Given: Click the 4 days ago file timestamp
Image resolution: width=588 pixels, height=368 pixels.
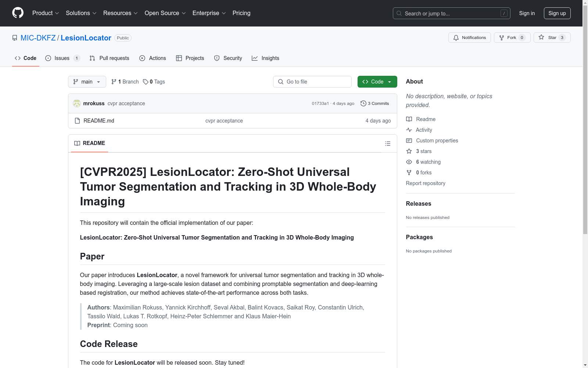Looking at the screenshot, I should (x=378, y=121).
